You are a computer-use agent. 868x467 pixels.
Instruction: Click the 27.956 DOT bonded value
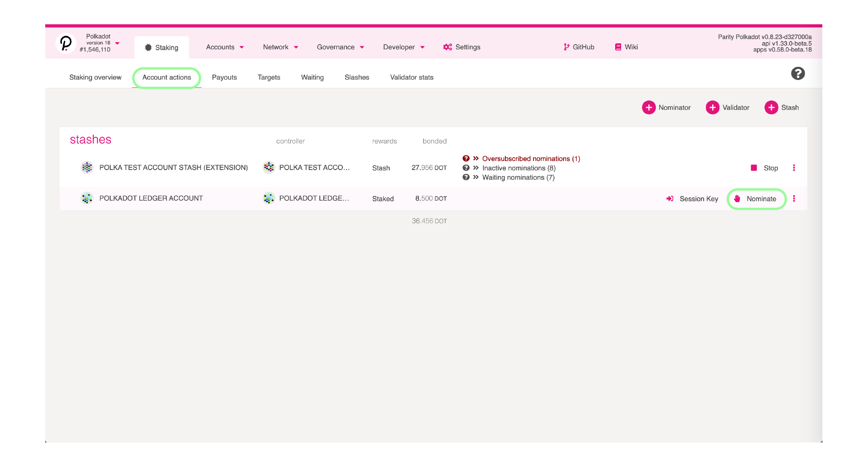(x=429, y=168)
